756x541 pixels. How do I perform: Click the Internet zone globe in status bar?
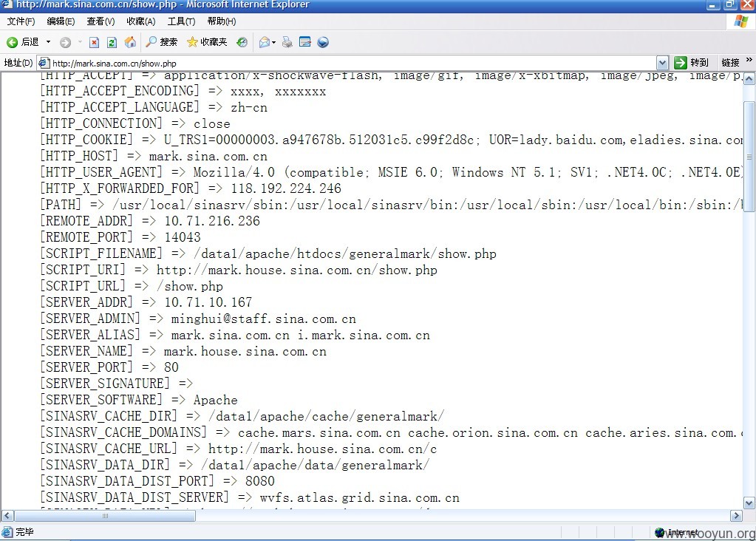pyautogui.click(x=660, y=532)
